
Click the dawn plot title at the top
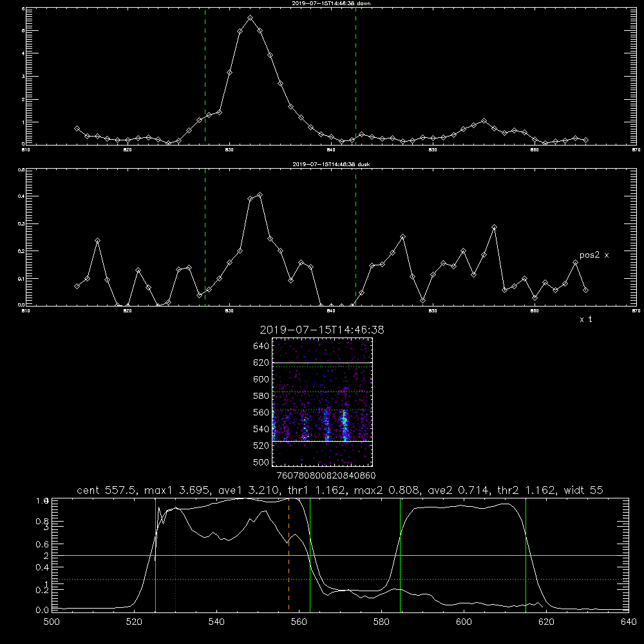pos(331,3)
